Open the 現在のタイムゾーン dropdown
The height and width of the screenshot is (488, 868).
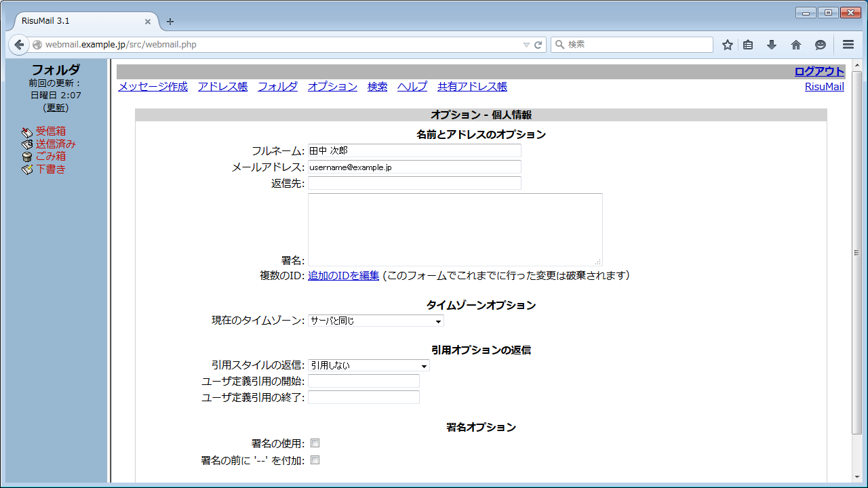click(376, 321)
